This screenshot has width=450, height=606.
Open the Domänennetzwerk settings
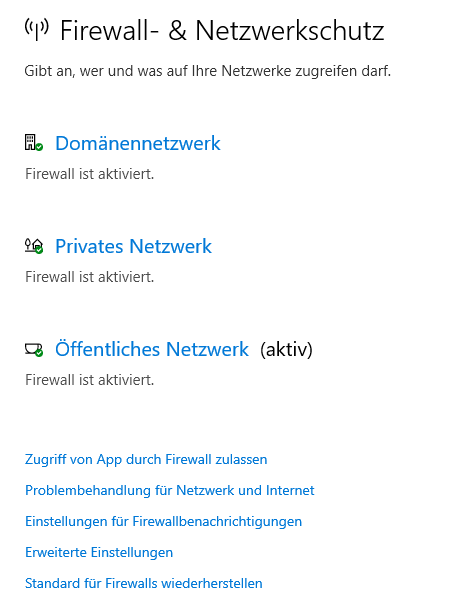138,143
